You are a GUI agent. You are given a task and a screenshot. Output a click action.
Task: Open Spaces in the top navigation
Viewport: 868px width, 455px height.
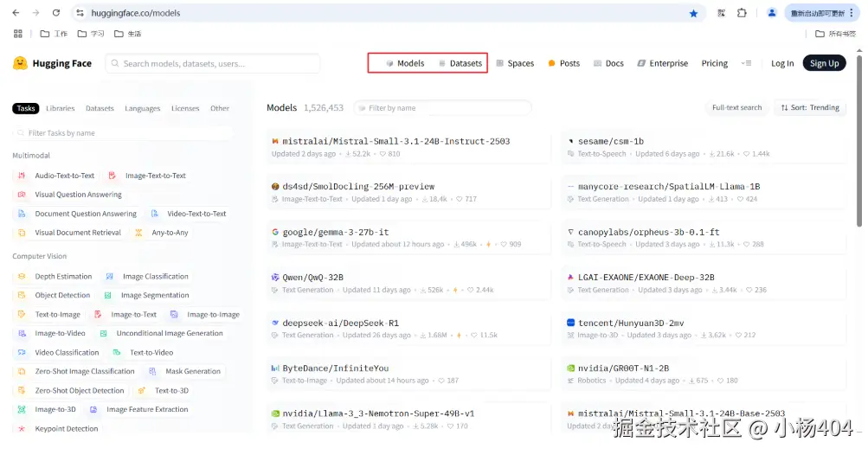tap(515, 63)
